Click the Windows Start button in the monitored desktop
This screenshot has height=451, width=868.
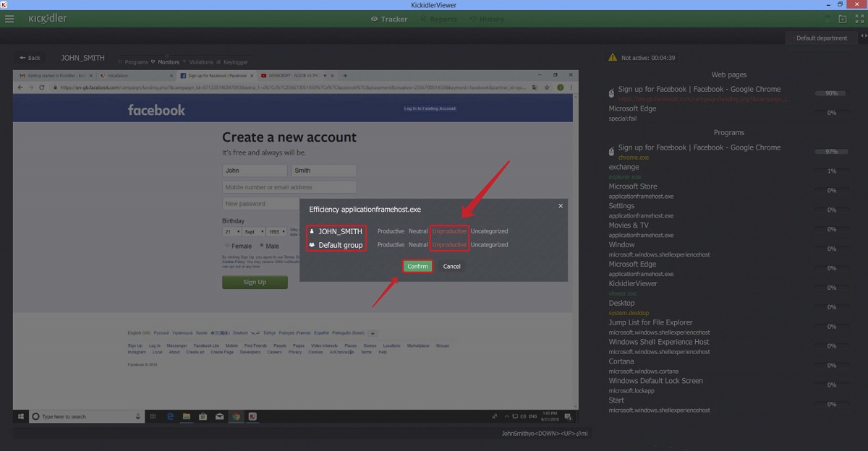tap(21, 416)
